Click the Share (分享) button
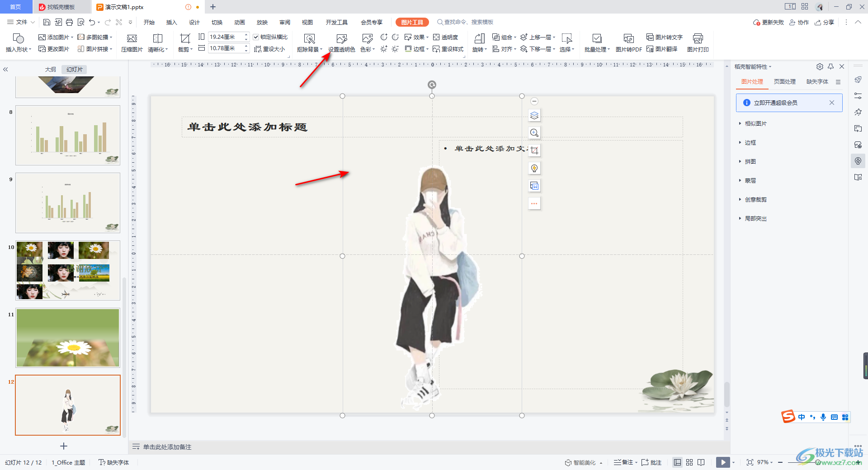 (825, 22)
